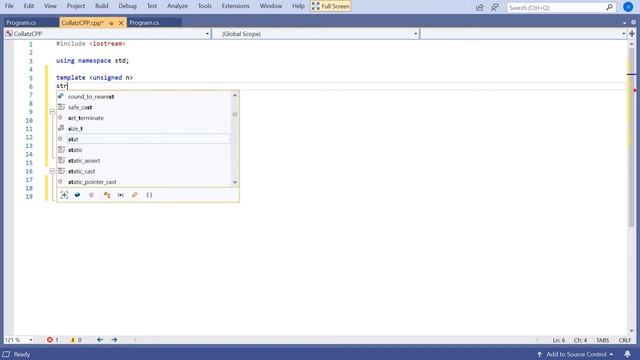The height and width of the screenshot is (360, 640).
Task: Open the Test menu
Action: (x=152, y=6)
